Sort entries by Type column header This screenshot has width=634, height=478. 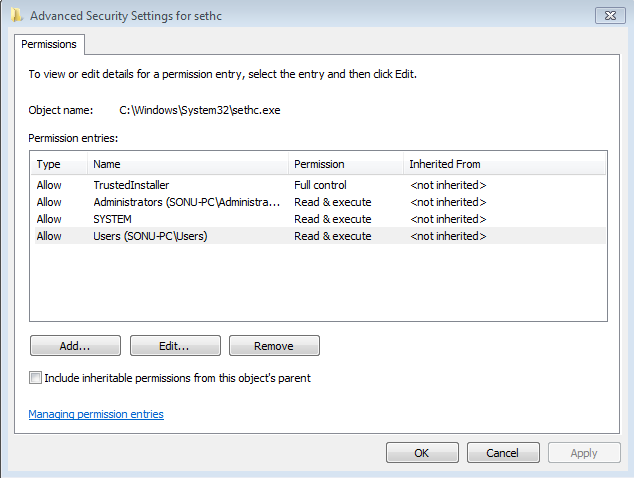coord(59,164)
